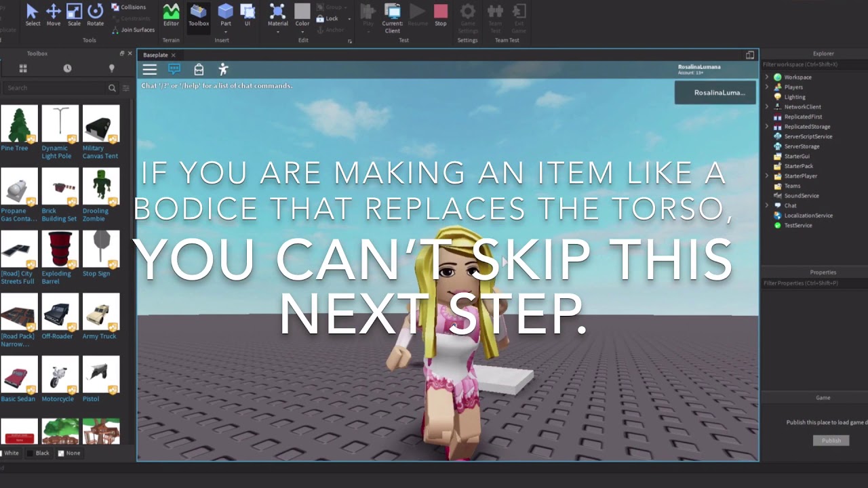The width and height of the screenshot is (868, 488).
Task: Select SoundService in Explorer
Action: (x=801, y=196)
